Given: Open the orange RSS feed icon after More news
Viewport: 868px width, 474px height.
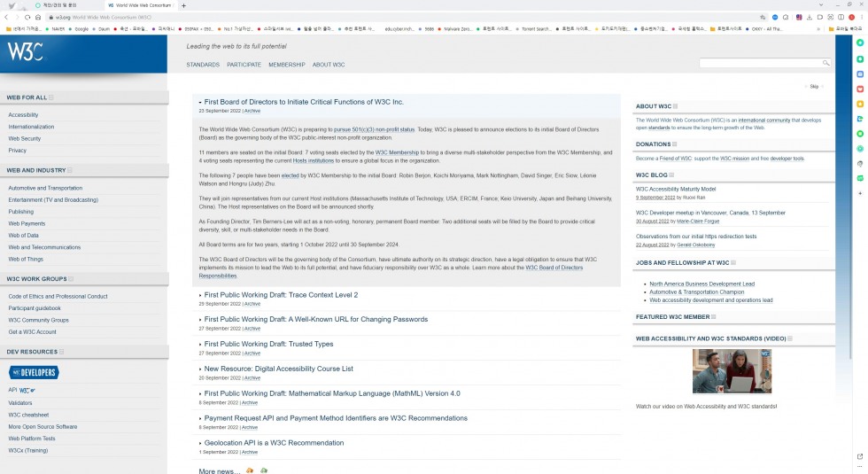Looking at the screenshot, I should point(250,470).
